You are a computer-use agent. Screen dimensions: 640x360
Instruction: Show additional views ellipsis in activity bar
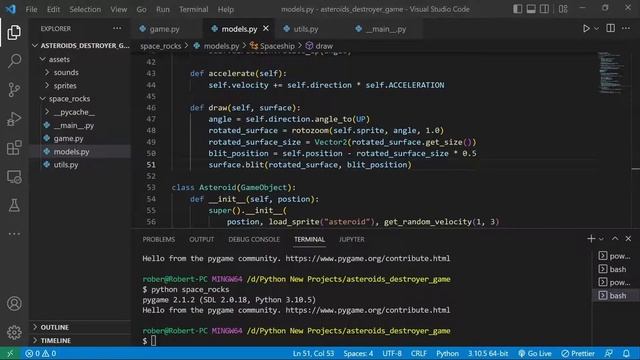pos(14,234)
